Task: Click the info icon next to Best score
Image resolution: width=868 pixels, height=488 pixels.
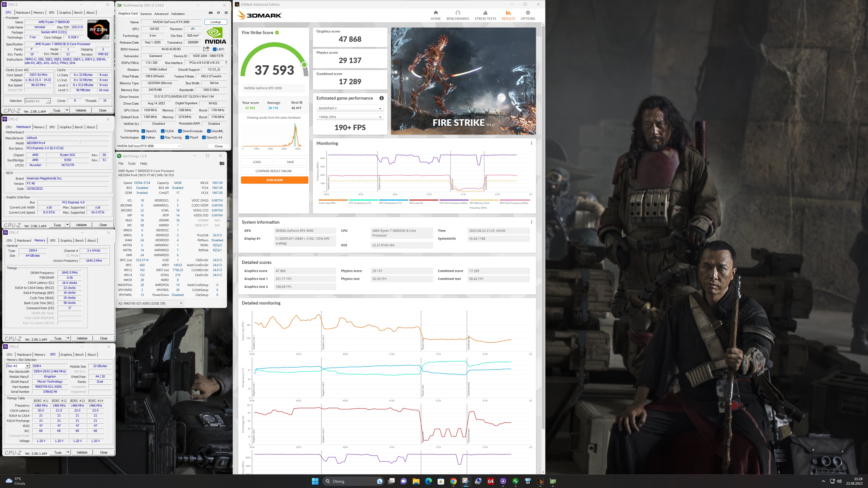Action: [x=301, y=102]
